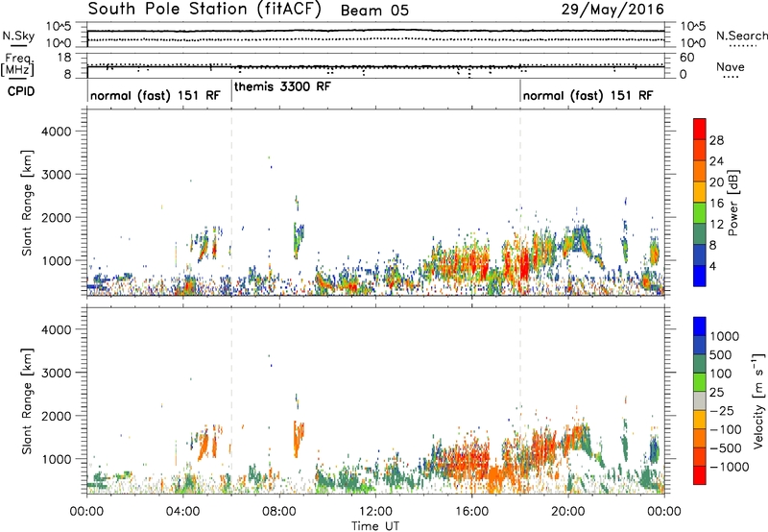Select the 'themis 3300 RF' CPID label

coord(282,86)
